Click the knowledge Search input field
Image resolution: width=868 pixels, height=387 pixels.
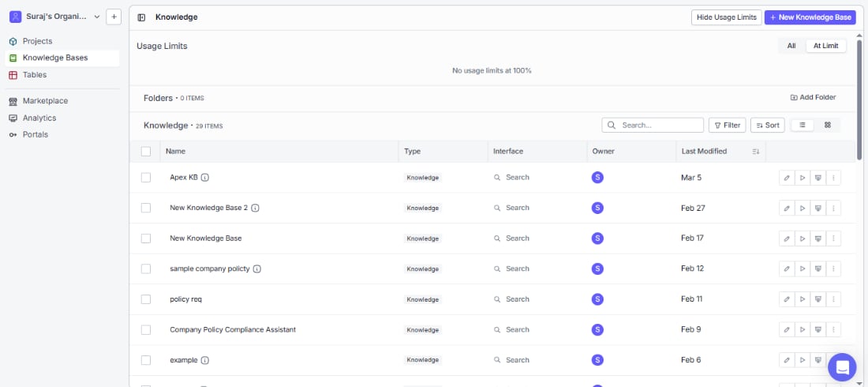(x=653, y=126)
